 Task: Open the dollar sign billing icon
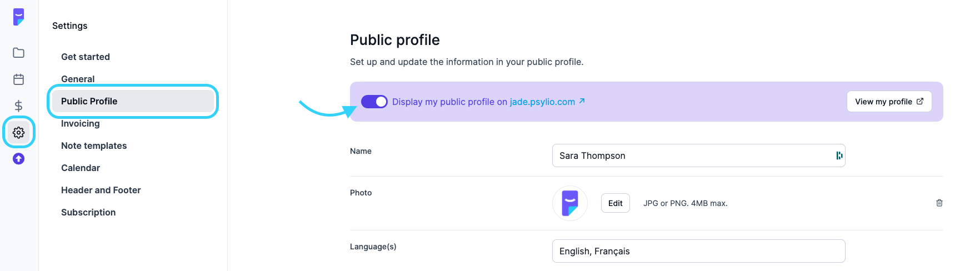19,106
